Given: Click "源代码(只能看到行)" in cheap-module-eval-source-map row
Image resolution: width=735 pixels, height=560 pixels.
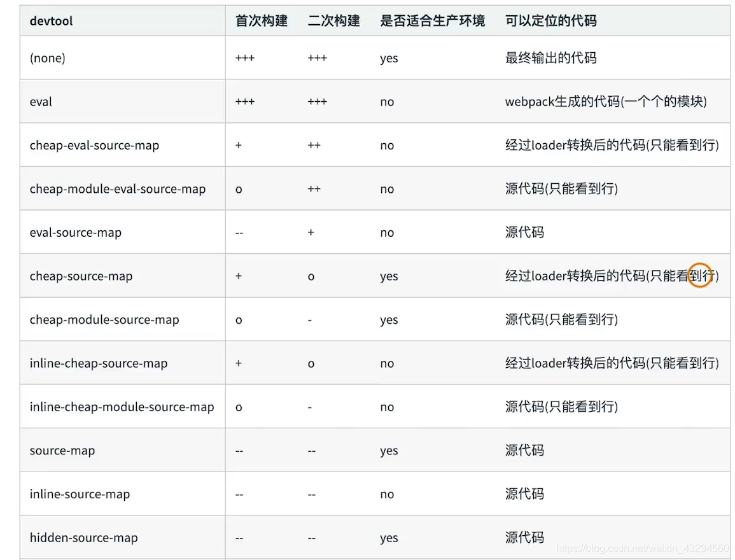Looking at the screenshot, I should (561, 189).
